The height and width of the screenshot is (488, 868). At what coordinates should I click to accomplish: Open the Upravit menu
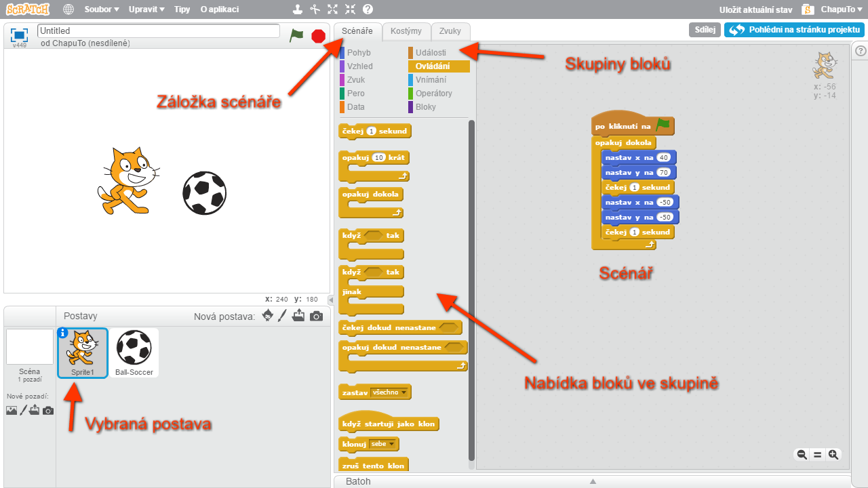click(x=147, y=9)
